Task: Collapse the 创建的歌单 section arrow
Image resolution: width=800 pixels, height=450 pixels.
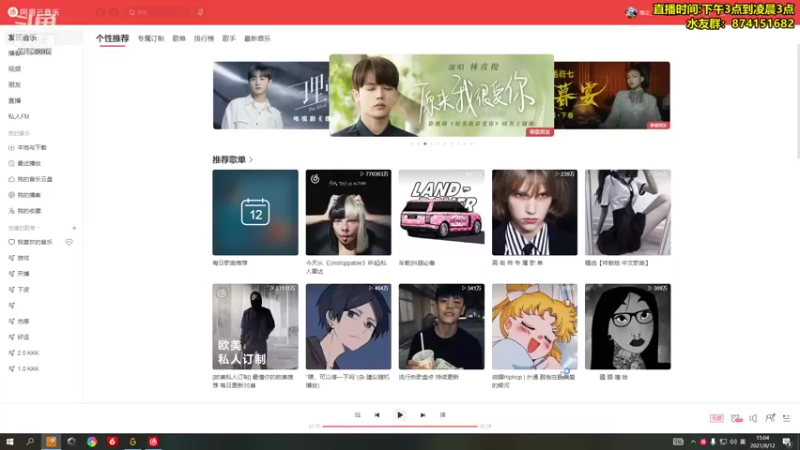Action: coord(39,228)
